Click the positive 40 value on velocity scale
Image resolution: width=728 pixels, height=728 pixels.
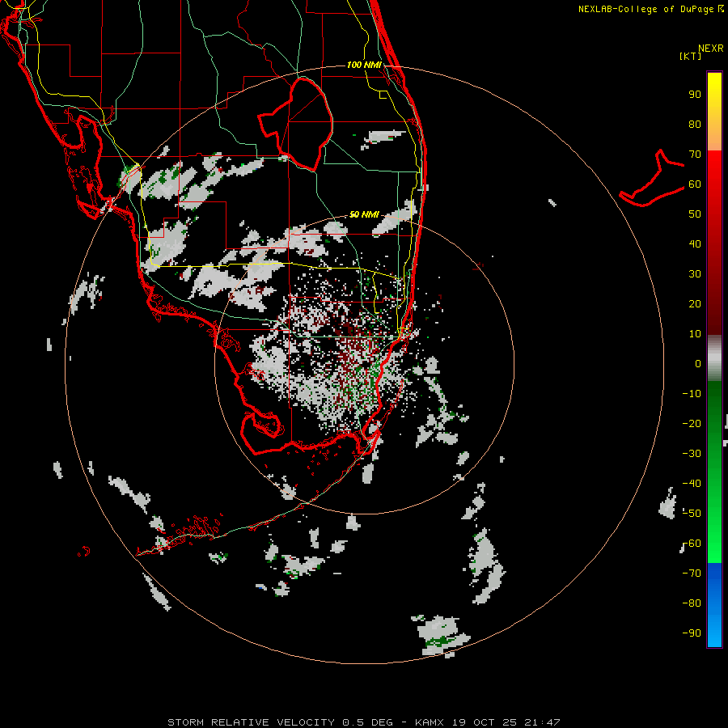pyautogui.click(x=695, y=244)
